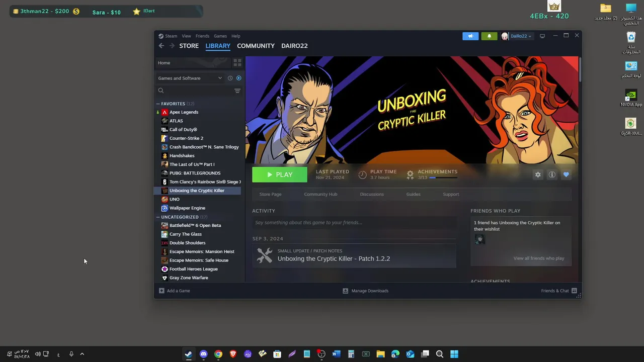Image resolution: width=644 pixels, height=362 pixels.
Task: Click the Big Picture mode monitor icon
Action: tap(542, 36)
